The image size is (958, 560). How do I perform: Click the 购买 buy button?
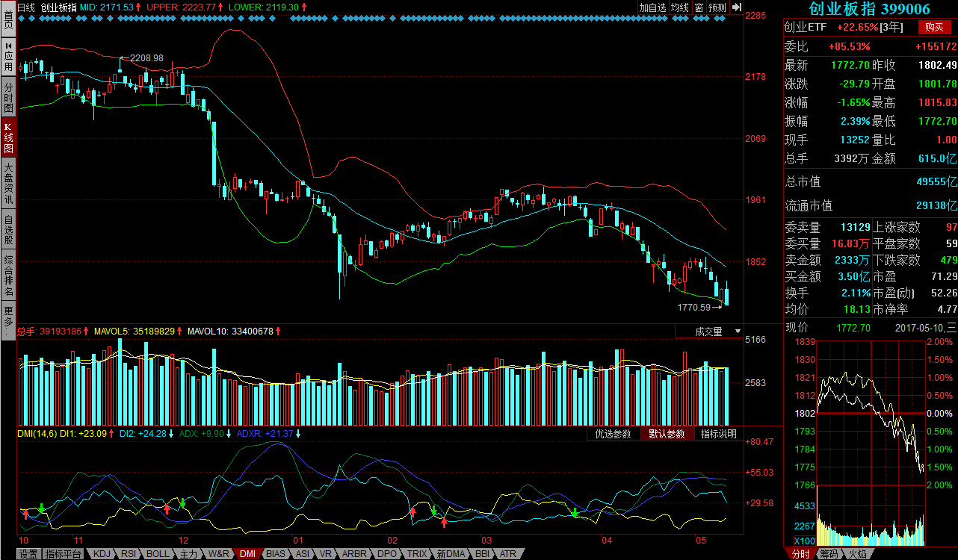934,27
